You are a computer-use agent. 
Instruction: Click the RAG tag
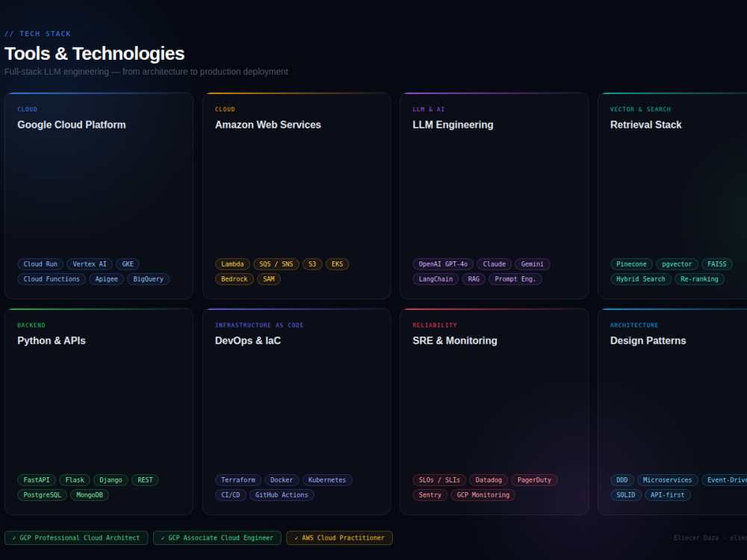[x=474, y=279]
